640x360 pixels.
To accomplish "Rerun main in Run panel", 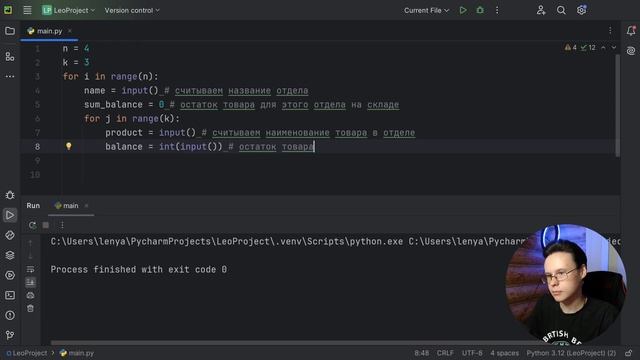I will (x=32, y=225).
